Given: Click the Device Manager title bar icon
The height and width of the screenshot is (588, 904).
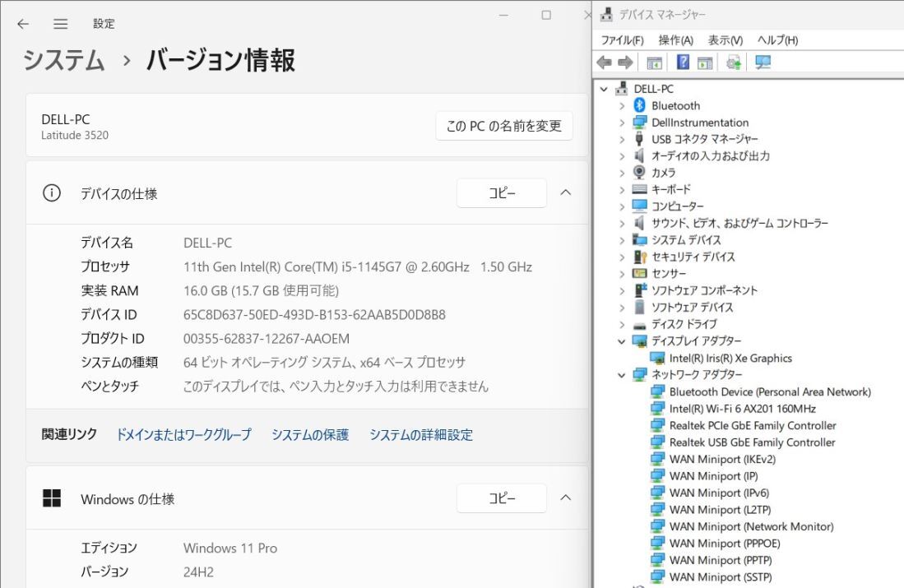Looking at the screenshot, I should click(x=606, y=14).
